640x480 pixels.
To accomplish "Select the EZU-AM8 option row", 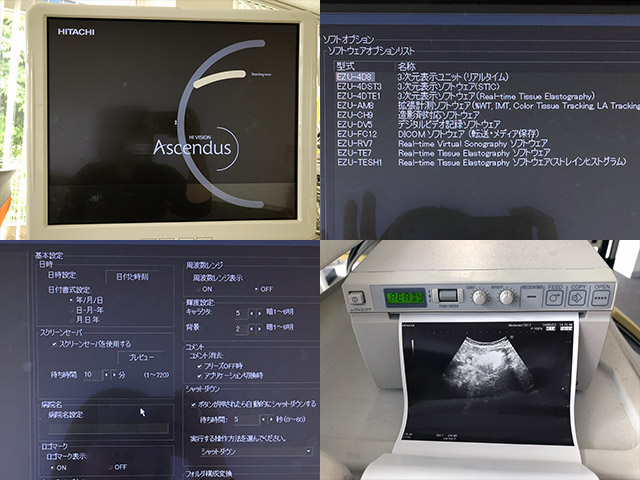I will (488, 106).
